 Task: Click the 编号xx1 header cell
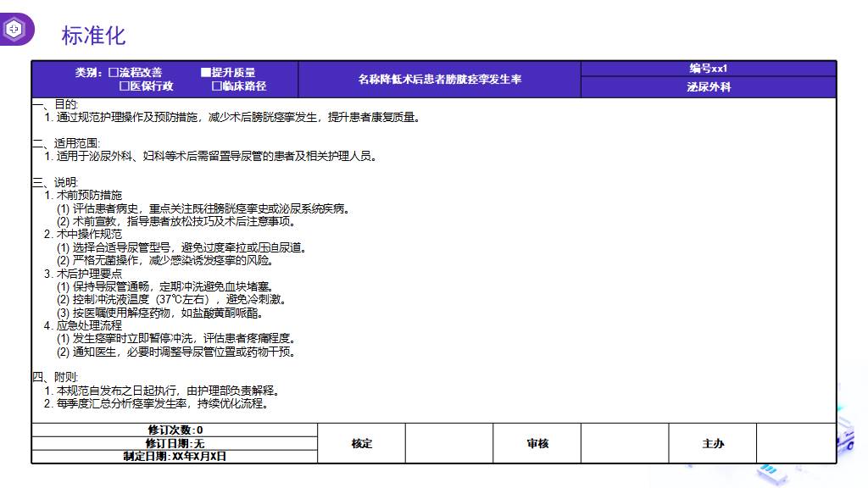click(x=708, y=69)
